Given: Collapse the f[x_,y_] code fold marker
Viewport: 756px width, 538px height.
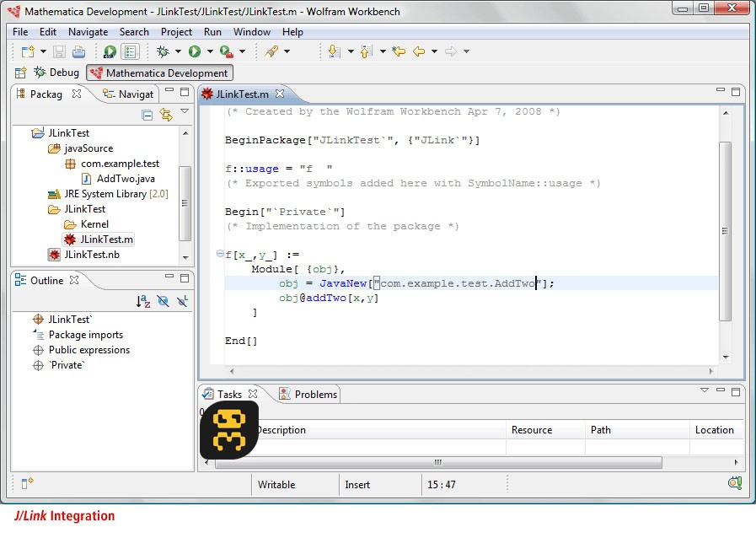Looking at the screenshot, I should (220, 254).
